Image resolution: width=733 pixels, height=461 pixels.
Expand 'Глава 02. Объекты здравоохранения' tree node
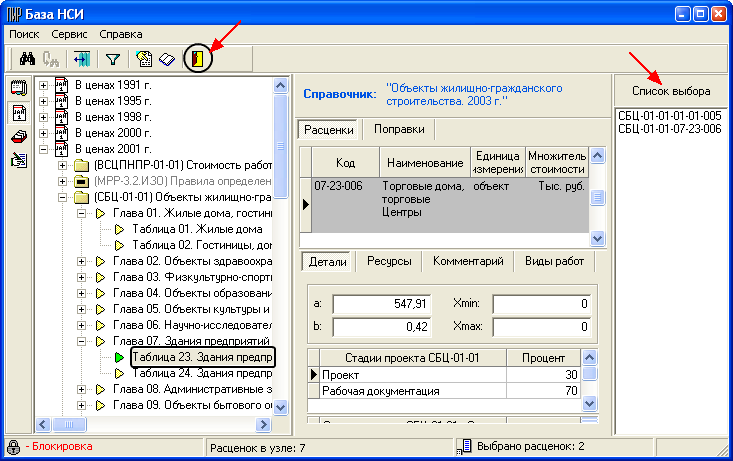(81, 261)
